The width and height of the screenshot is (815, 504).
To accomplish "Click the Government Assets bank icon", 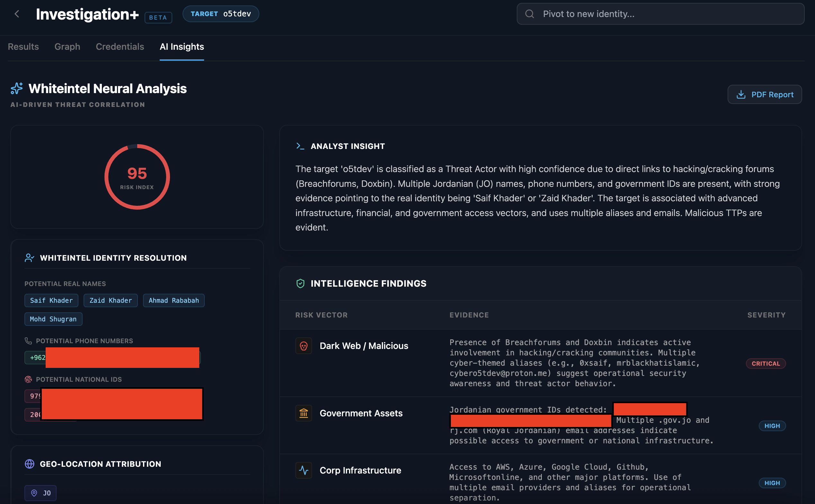I will 303,413.
